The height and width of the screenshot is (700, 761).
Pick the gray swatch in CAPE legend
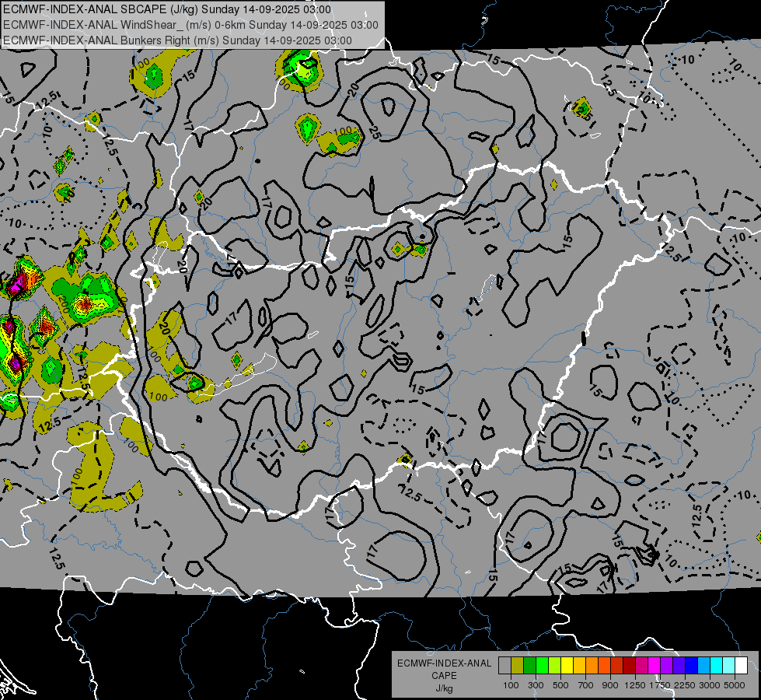pos(504,666)
